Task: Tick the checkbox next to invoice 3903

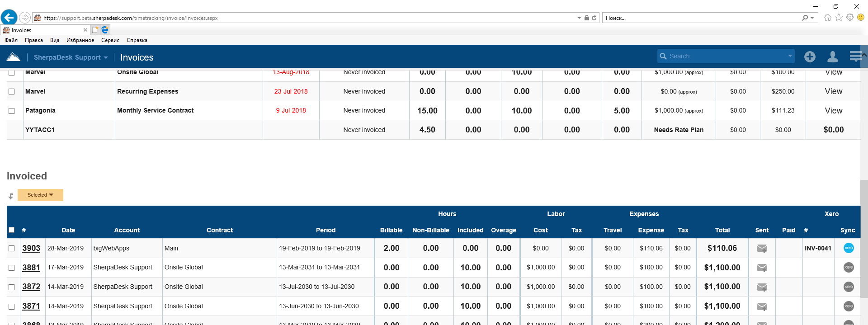Action: 12,248
